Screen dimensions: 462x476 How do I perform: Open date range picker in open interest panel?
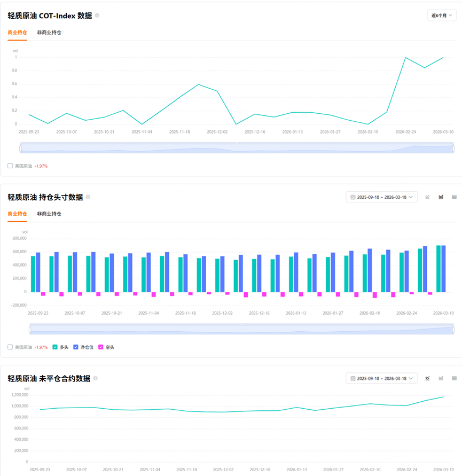(381, 378)
